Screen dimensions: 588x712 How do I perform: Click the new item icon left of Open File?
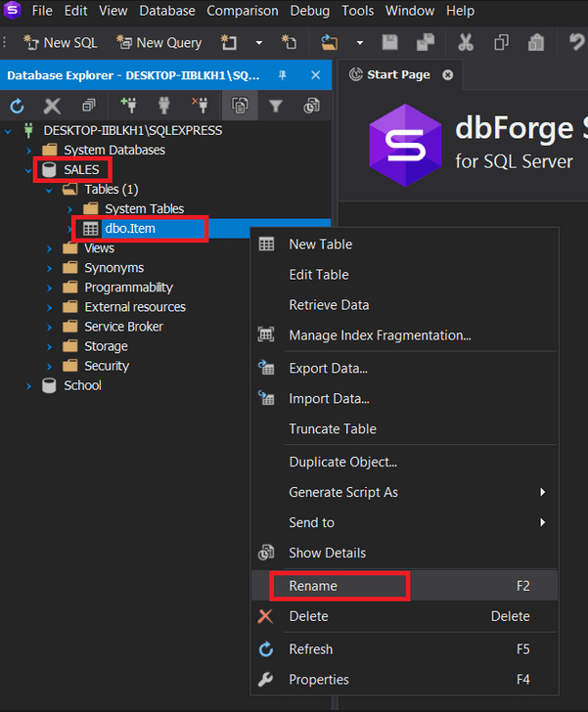tap(289, 43)
